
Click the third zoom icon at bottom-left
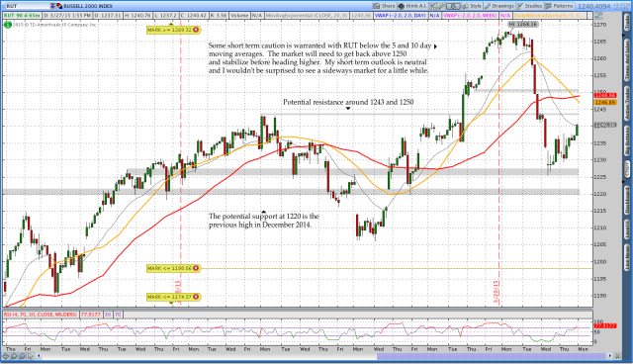(23, 356)
